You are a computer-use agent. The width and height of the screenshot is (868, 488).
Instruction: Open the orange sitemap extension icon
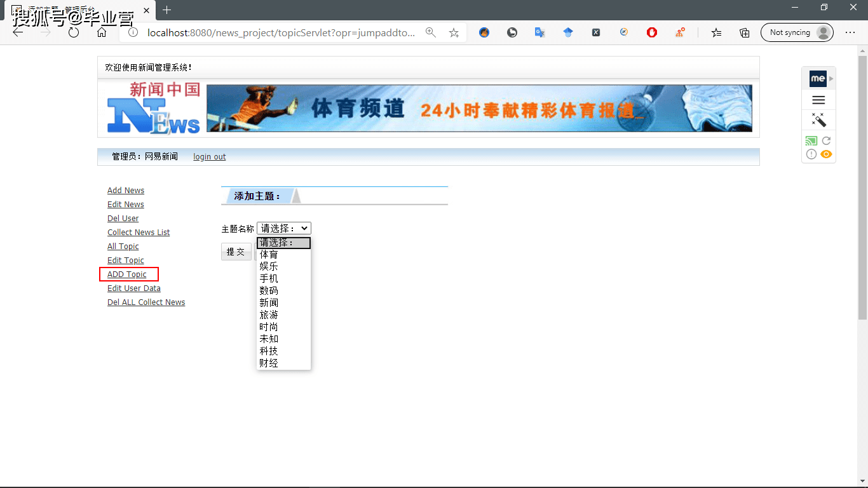[680, 32]
